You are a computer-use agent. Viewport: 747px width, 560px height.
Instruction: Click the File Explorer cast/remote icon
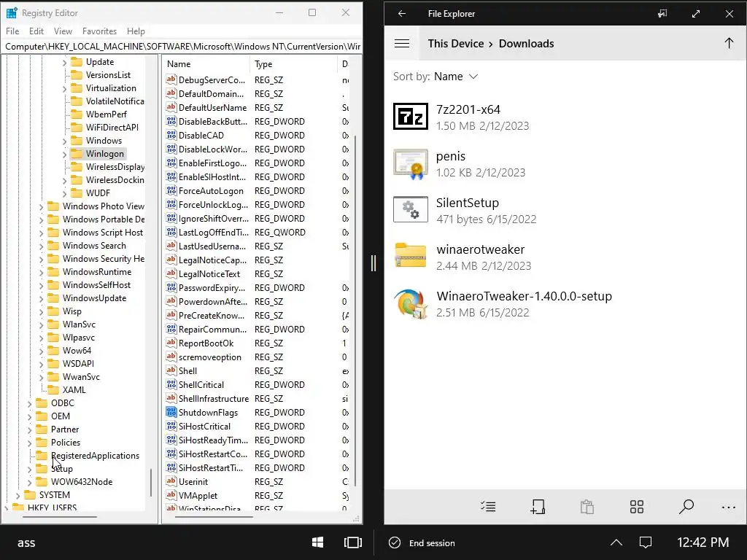pyautogui.click(x=662, y=13)
